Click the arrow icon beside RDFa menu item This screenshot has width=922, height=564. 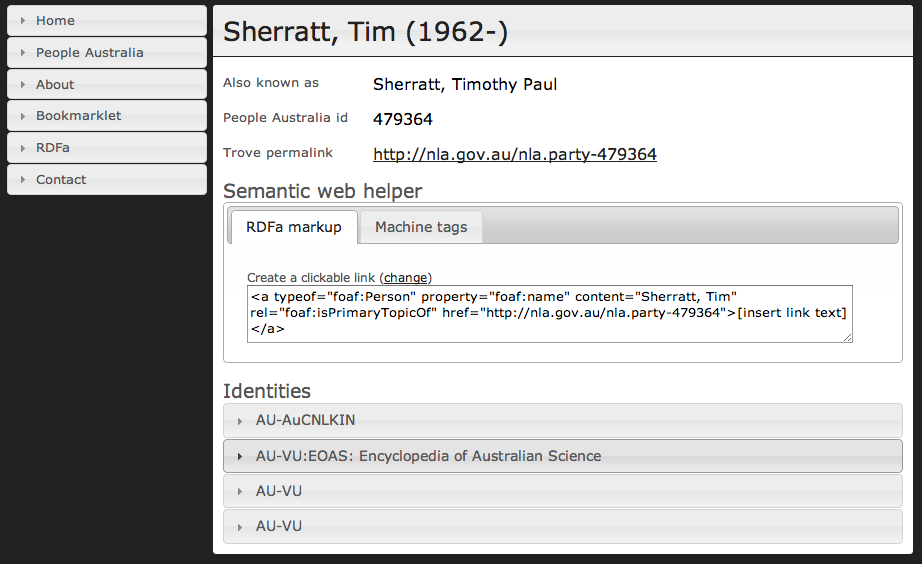tap(22, 148)
